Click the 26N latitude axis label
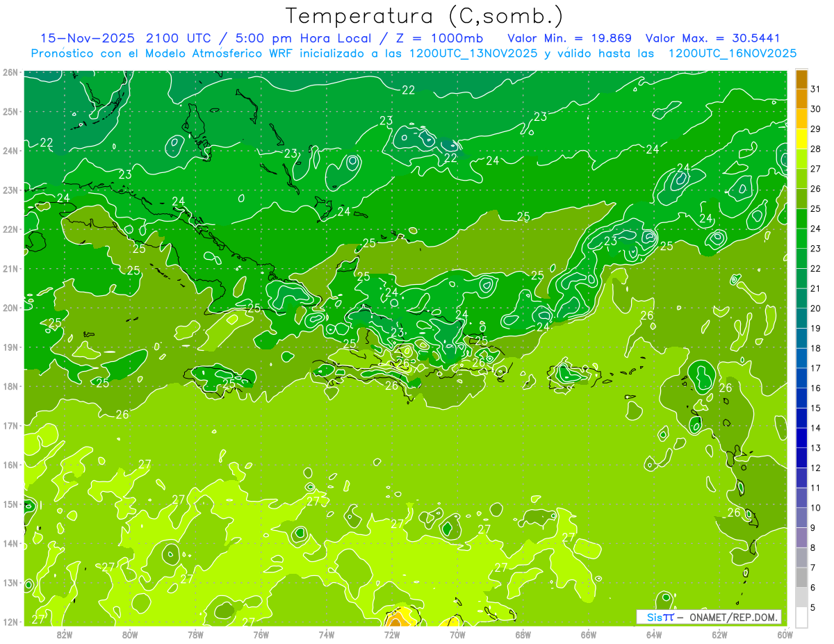834x644 pixels. click(10, 72)
